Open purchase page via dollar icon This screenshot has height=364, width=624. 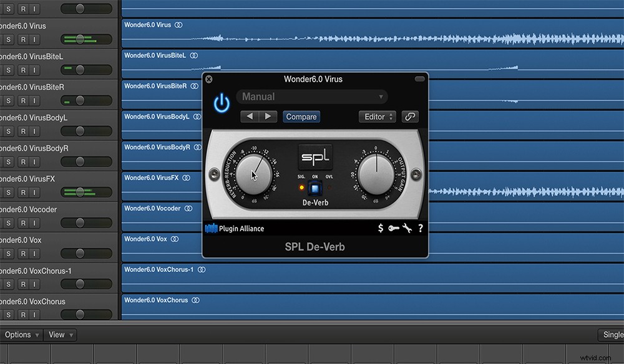(381, 228)
